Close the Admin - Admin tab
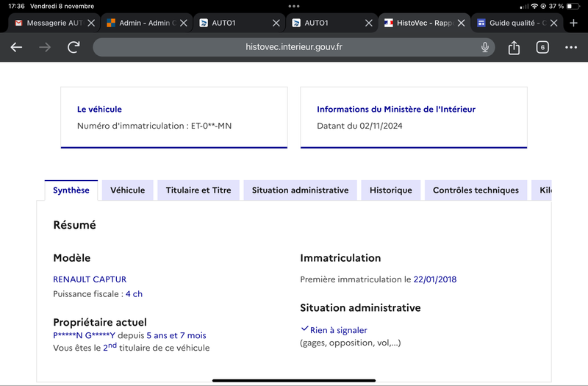Image resolution: width=588 pixels, height=386 pixels. [x=184, y=24]
